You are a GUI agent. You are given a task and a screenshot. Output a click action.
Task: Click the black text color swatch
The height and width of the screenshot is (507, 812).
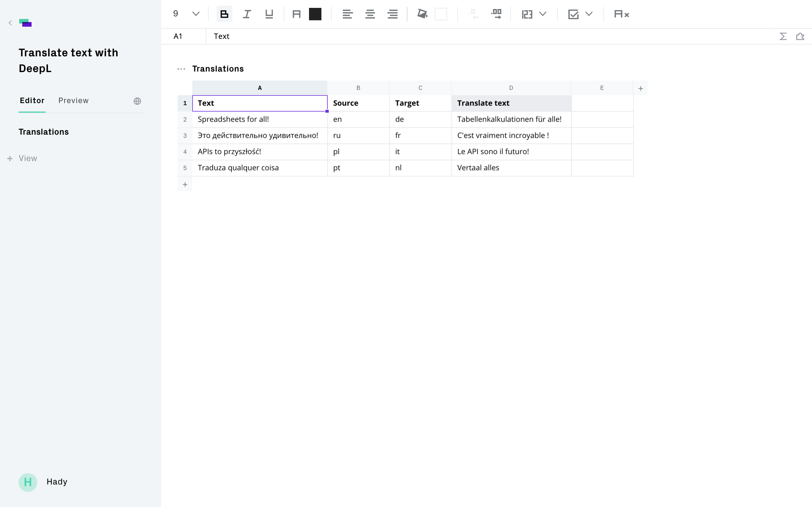pos(315,14)
